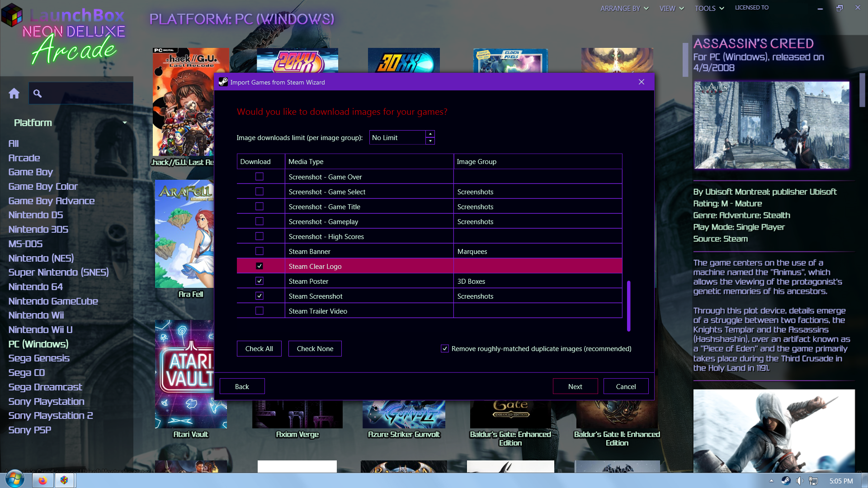Click the Back button in wizard
The width and height of the screenshot is (868, 488).
coord(242,386)
